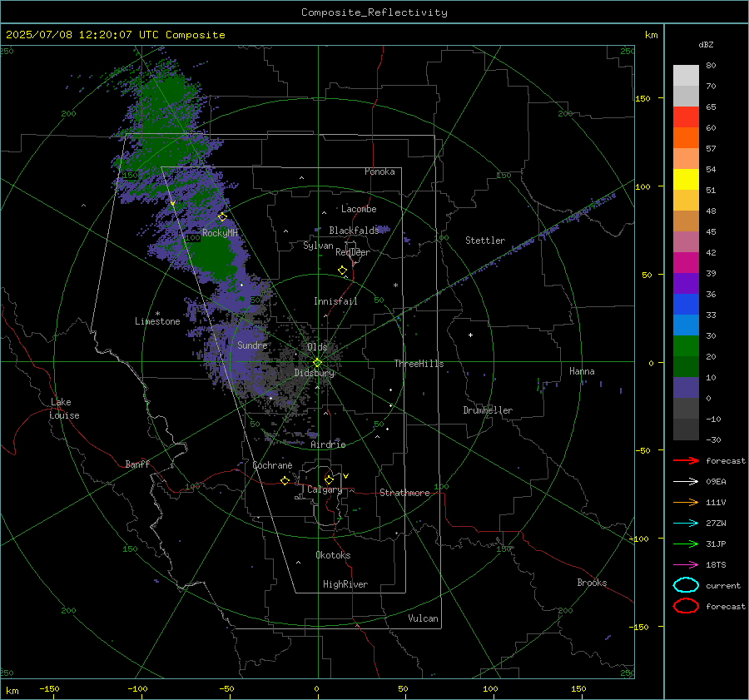749x700 pixels.
Task: Click the Banff label on map
Action: point(137,464)
